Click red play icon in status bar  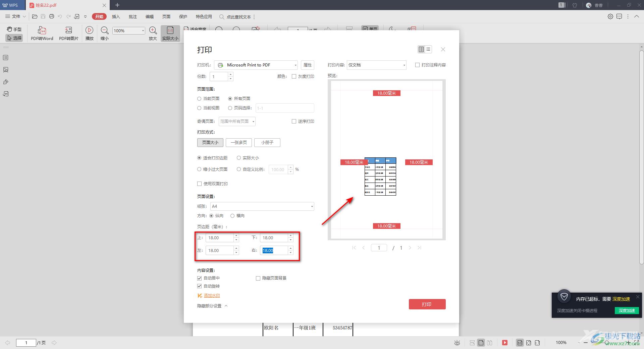tap(505, 343)
